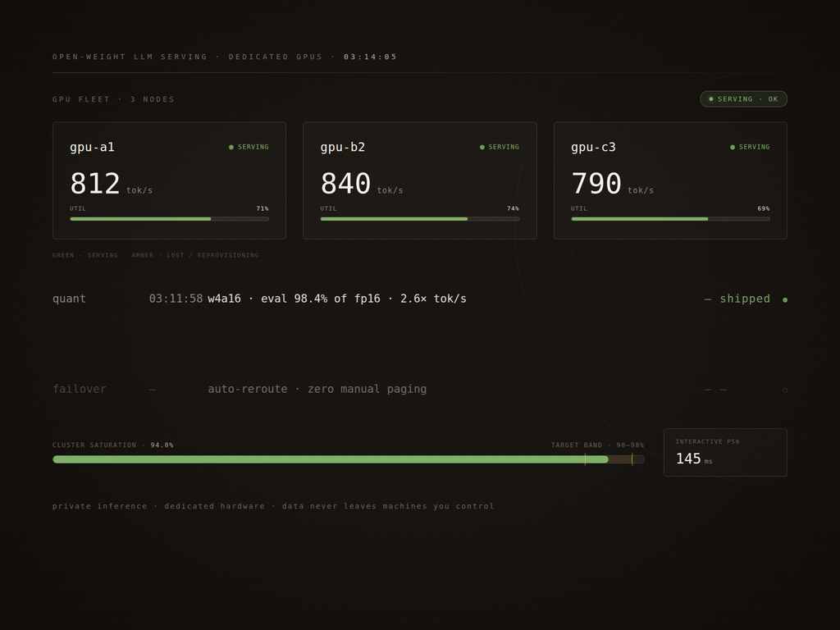Click the 69% utilization value

point(764,208)
